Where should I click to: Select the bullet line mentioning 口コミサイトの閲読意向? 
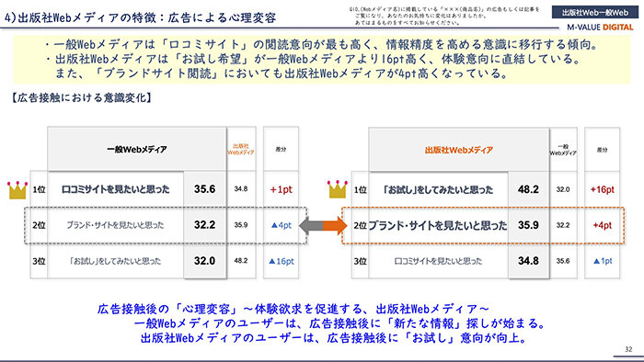point(323,44)
